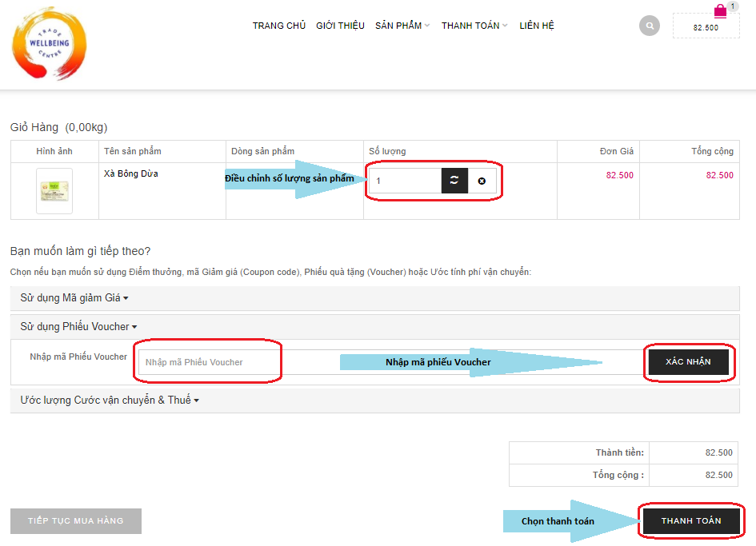Open the Xà Bông Dừa product name link
This screenshot has height=546, width=756.
(131, 173)
